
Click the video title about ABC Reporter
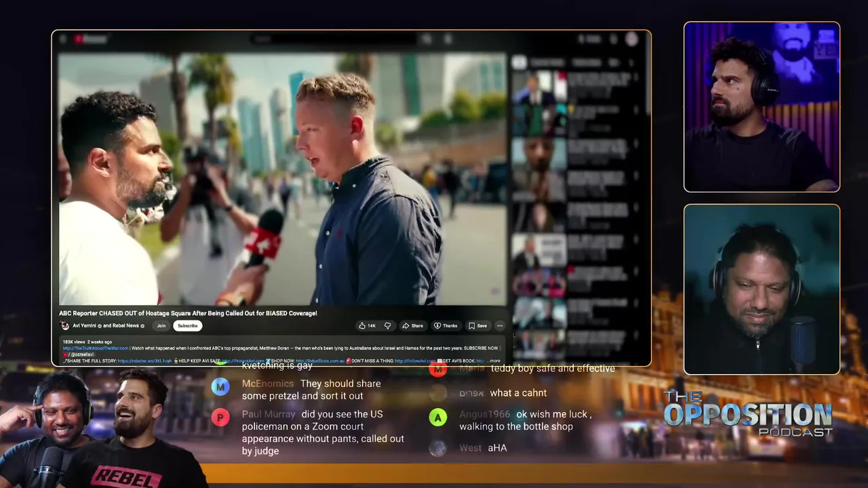click(x=188, y=313)
